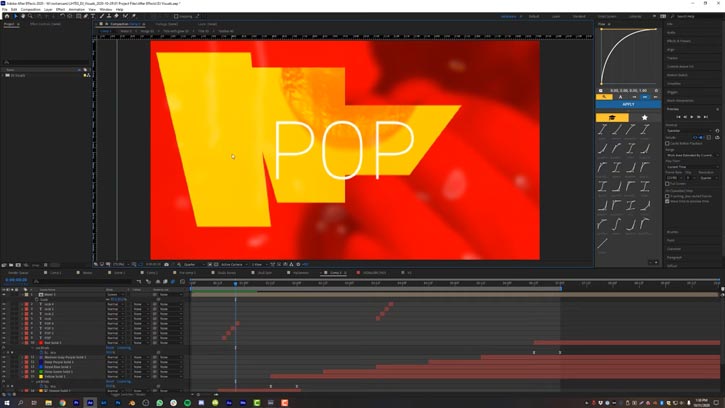725x408 pixels.
Task: Jump to first frame in Preview panel
Action: point(678,117)
